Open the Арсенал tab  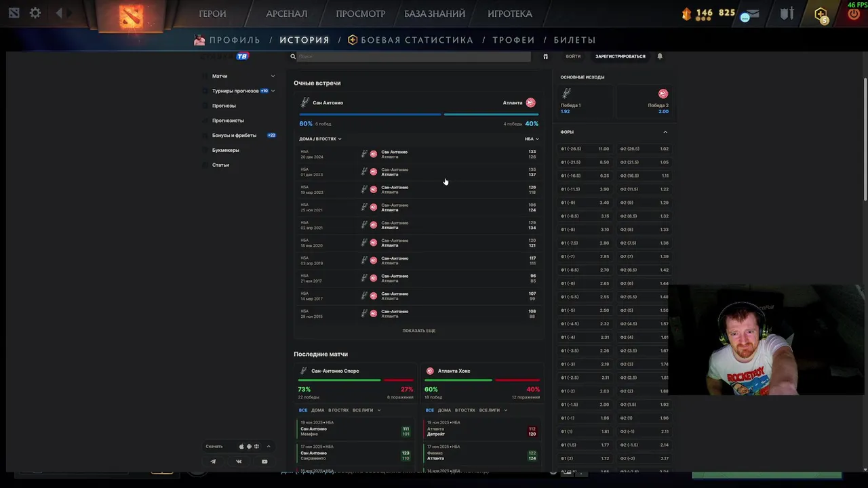[286, 14]
